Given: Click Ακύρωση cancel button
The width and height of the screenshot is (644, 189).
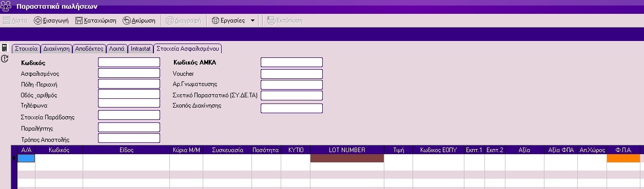Looking at the screenshot, I should 140,20.
